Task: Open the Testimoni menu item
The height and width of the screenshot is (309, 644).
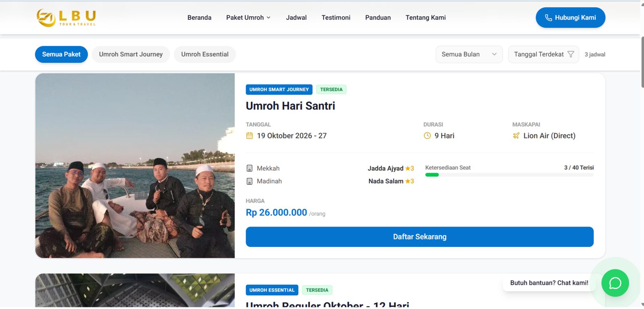Action: [x=336, y=18]
